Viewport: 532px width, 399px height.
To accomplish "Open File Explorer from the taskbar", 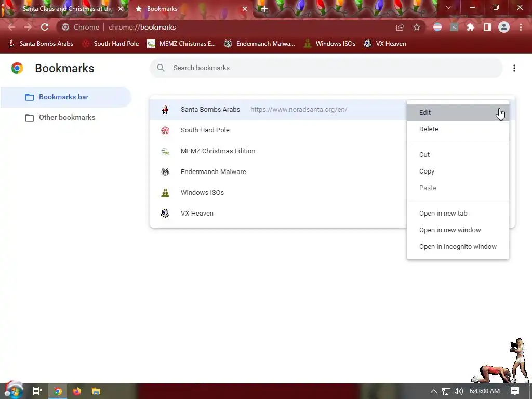I will click(x=96, y=391).
